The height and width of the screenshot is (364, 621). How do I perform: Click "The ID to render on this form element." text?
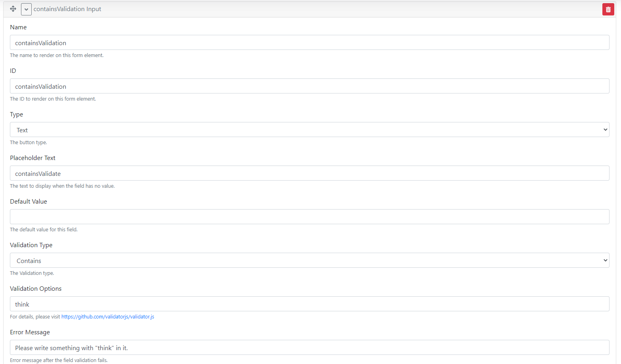[x=53, y=99]
